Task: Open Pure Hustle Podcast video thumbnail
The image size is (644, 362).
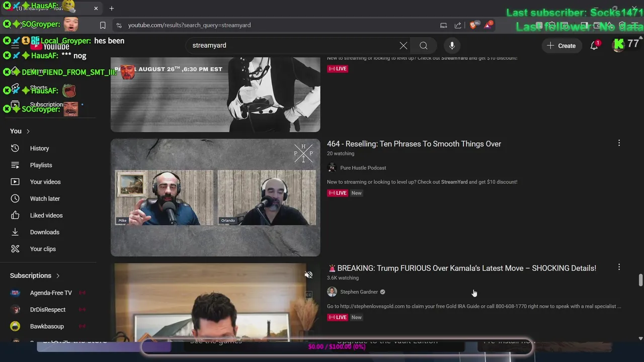Action: click(x=215, y=198)
